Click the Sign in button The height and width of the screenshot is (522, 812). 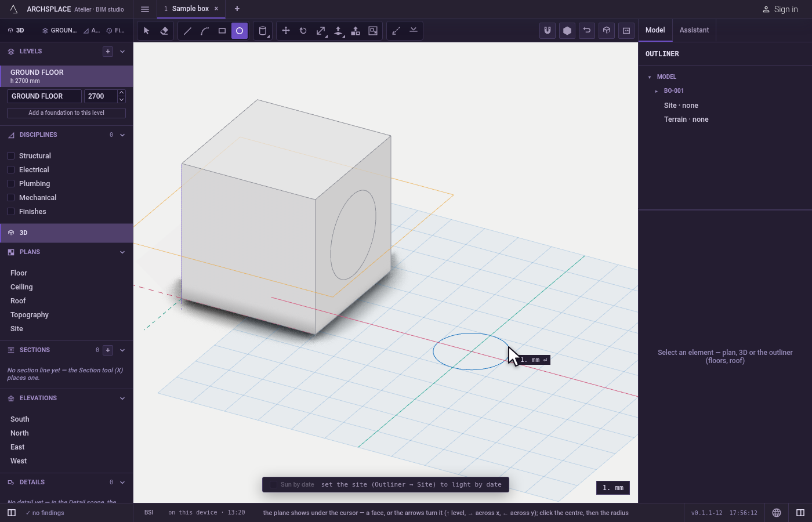780,9
